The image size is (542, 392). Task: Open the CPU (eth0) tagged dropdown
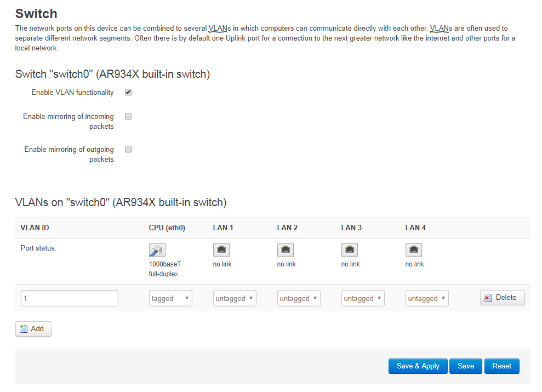170,298
